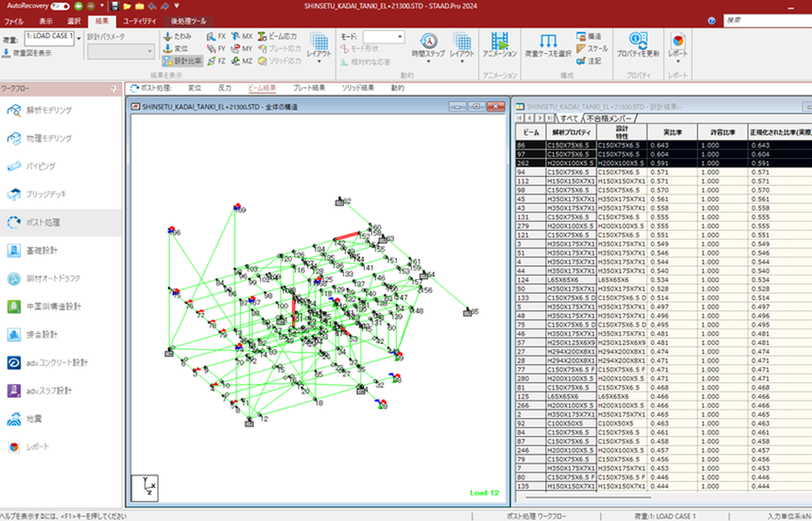The width and height of the screenshot is (812, 521).
Task: Click プロパティを更新 update properties icon
Action: click(x=638, y=45)
